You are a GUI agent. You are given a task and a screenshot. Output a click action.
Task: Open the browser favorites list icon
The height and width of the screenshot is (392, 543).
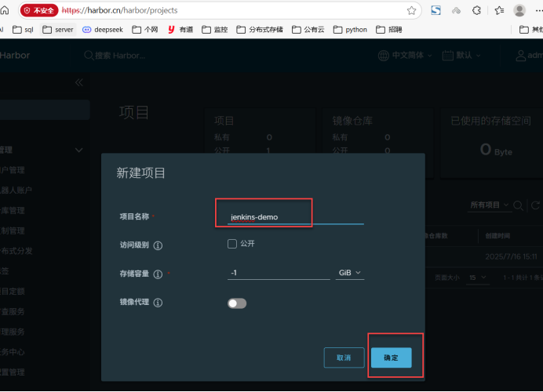click(x=498, y=10)
